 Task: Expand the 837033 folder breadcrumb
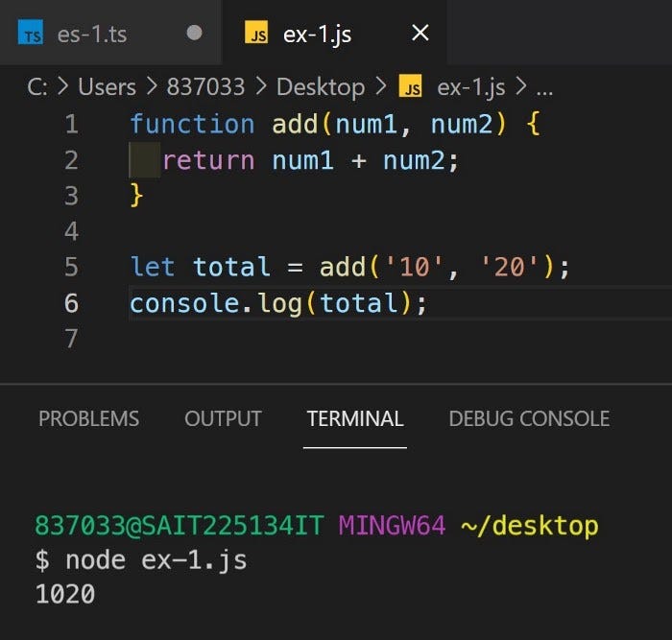[206, 87]
